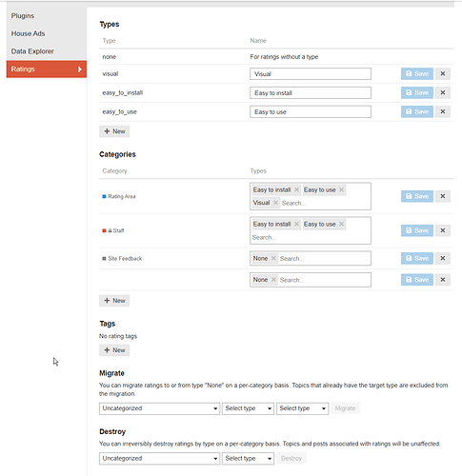Screen dimensions: 462x476
Task: Open Destroy category dropdown Uncategorized
Action: point(159,459)
